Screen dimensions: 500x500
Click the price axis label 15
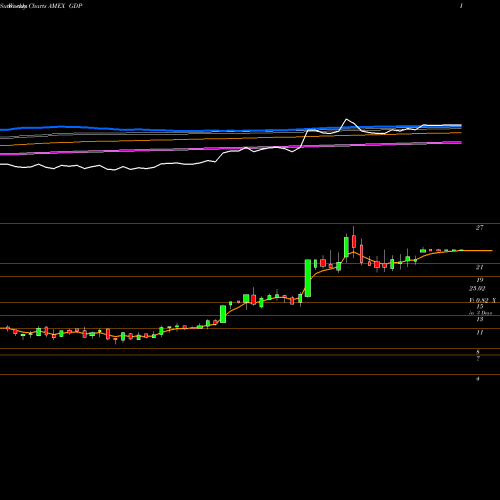point(480,306)
